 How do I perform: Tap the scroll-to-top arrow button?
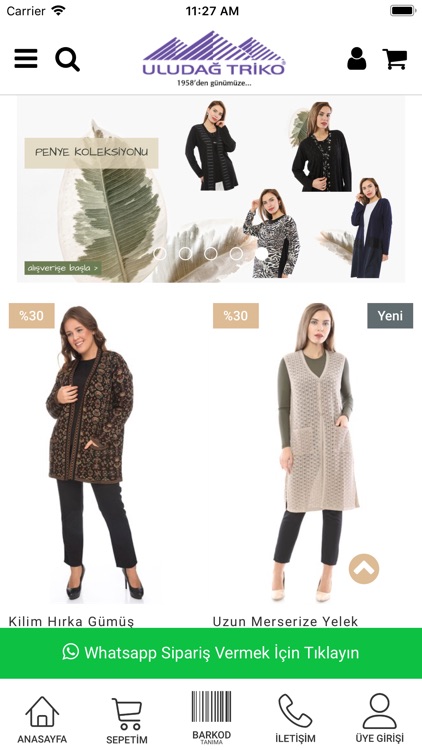click(364, 569)
